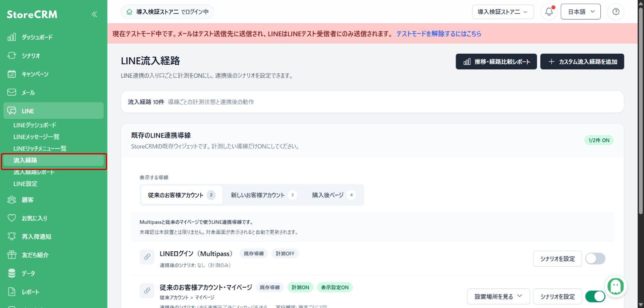Open the 導入検証ストアニ store selector dropdown
The height and width of the screenshot is (308, 644).
(503, 12)
